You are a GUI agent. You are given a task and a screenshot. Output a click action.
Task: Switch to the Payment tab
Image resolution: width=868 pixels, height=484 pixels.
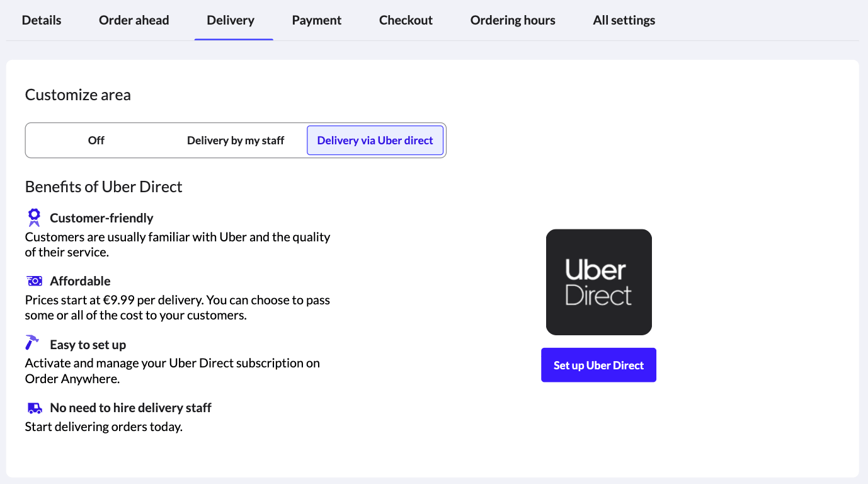316,20
